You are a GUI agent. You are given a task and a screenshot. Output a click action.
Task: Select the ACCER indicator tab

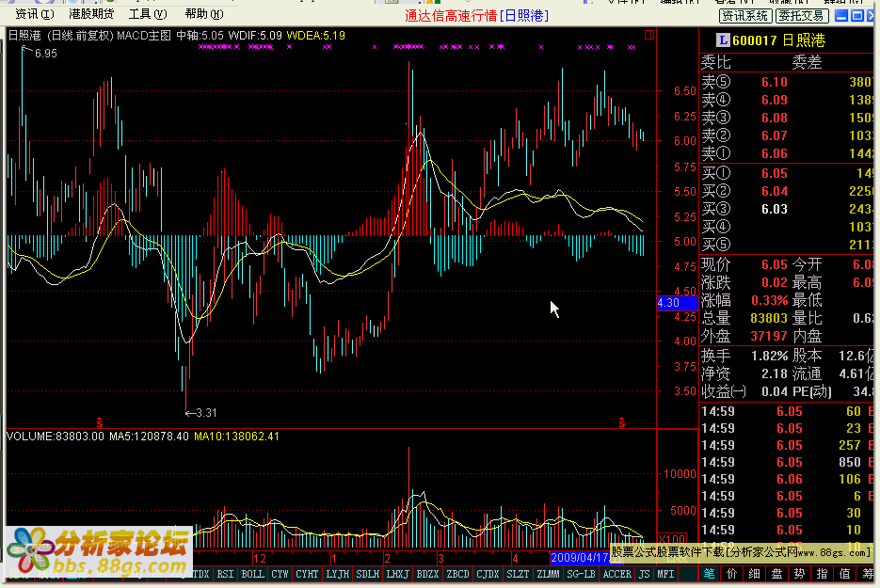616,574
